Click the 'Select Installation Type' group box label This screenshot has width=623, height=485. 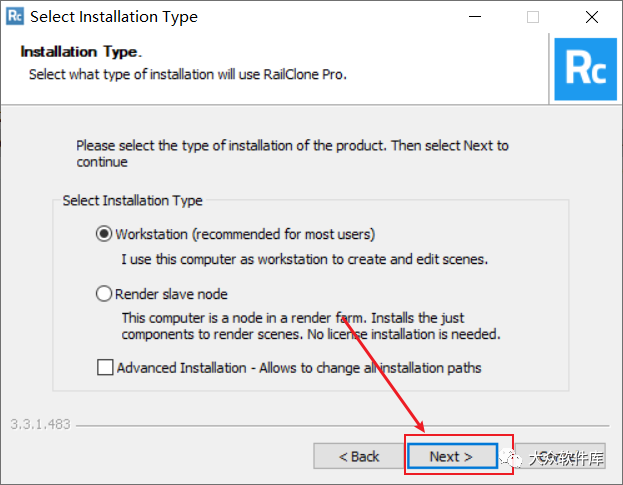pos(132,201)
